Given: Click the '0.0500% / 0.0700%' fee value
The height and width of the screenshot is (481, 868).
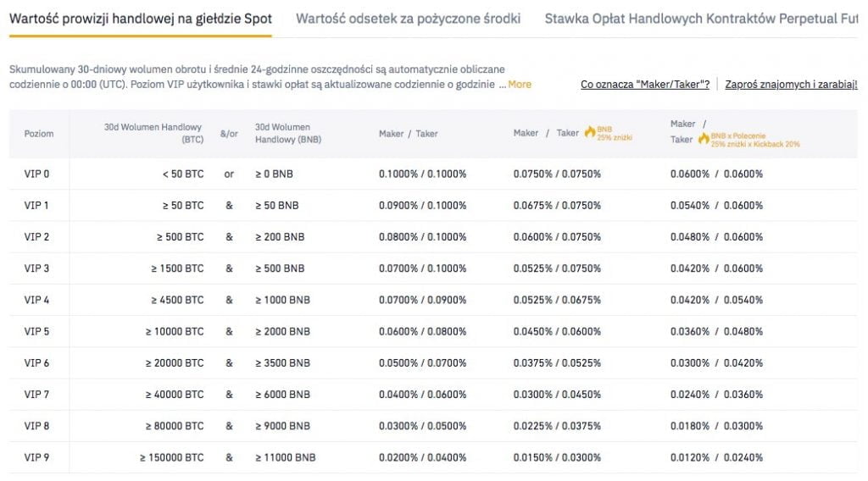Looking at the screenshot, I should click(422, 362).
